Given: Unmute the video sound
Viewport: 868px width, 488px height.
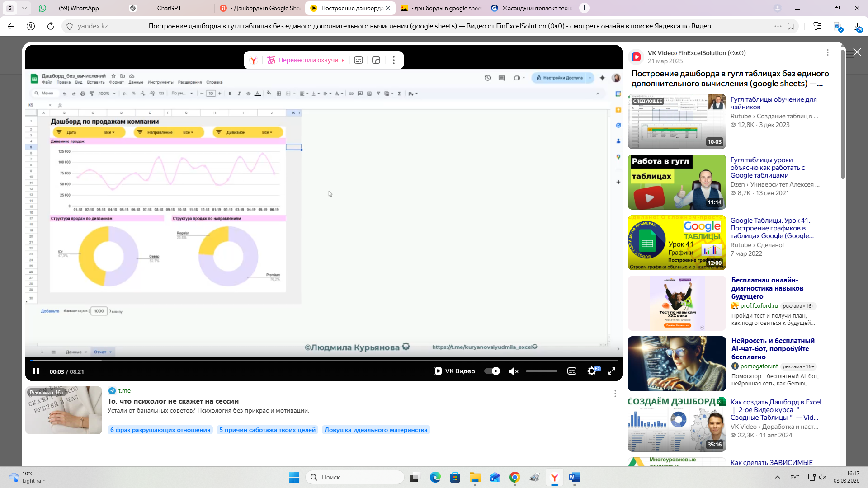Looking at the screenshot, I should [513, 371].
